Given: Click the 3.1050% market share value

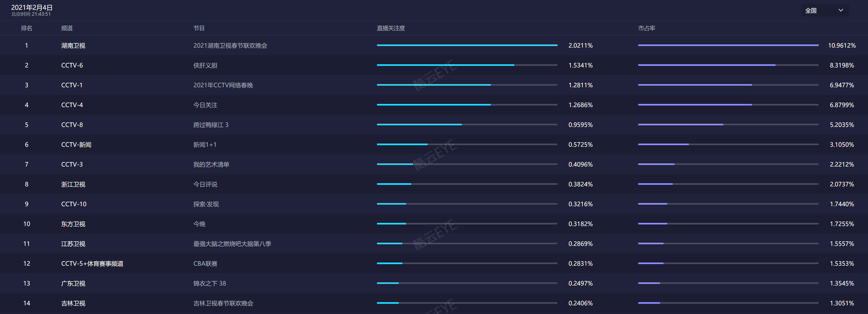Looking at the screenshot, I should pyautogui.click(x=842, y=145).
